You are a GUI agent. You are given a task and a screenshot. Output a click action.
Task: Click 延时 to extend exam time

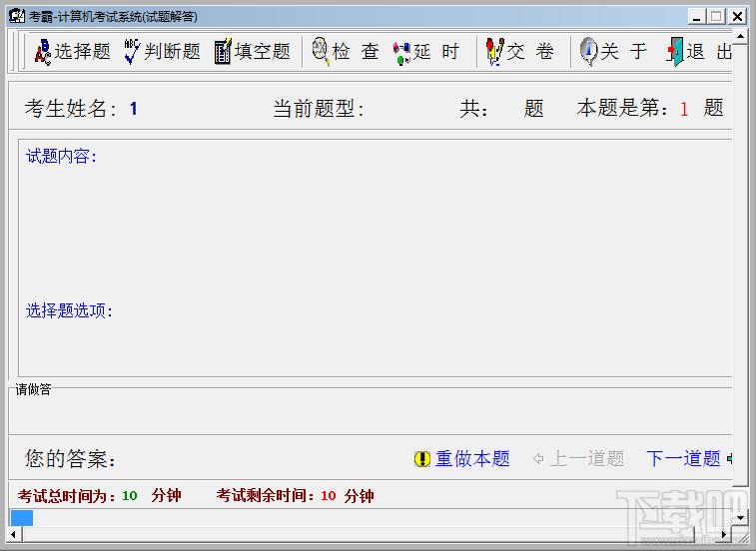click(426, 51)
